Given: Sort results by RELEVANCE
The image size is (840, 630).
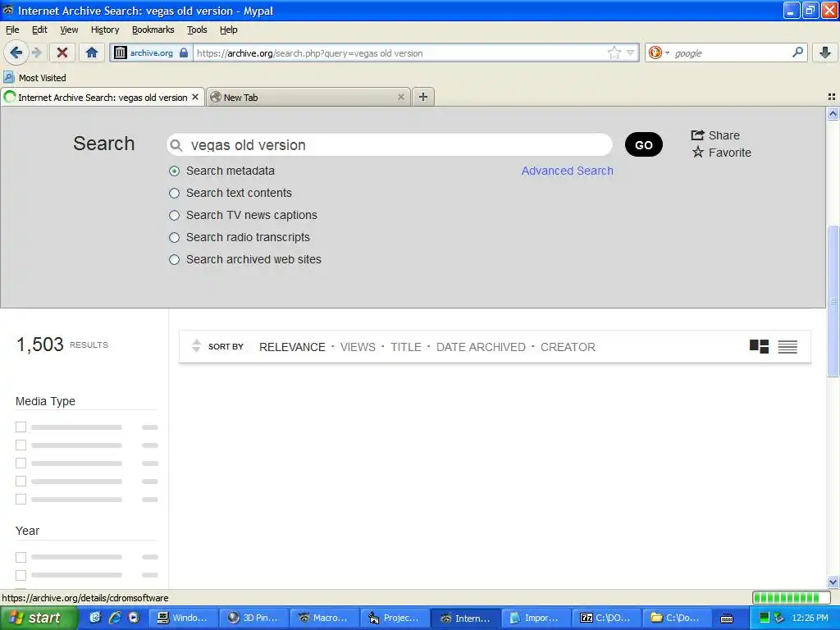Looking at the screenshot, I should pyautogui.click(x=292, y=347).
